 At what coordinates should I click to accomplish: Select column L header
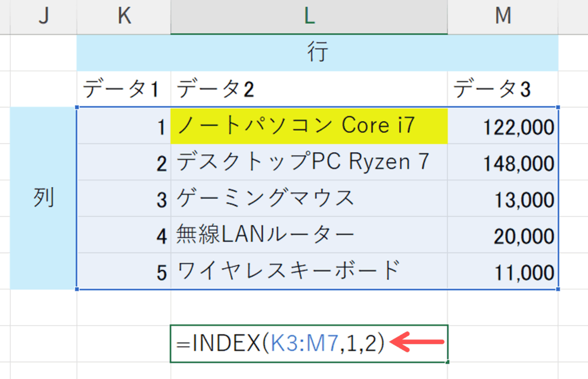(309, 17)
